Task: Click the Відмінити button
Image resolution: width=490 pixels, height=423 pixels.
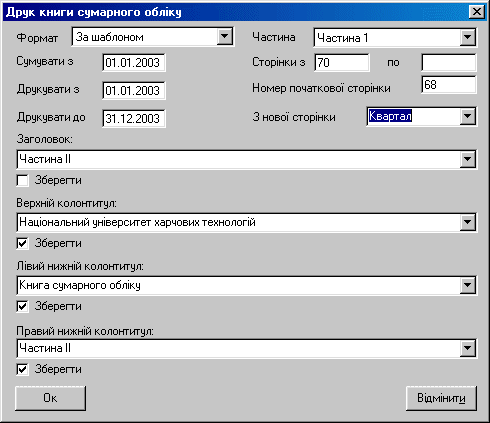Action: click(441, 398)
